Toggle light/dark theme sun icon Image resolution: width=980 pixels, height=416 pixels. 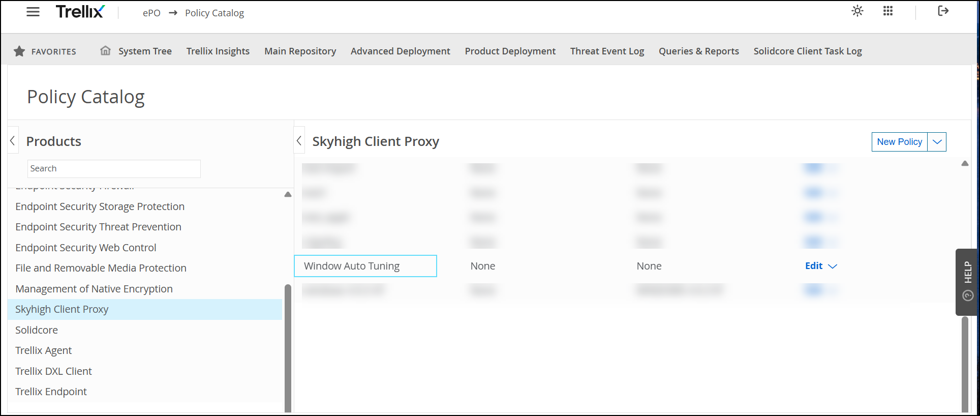[x=857, y=11]
